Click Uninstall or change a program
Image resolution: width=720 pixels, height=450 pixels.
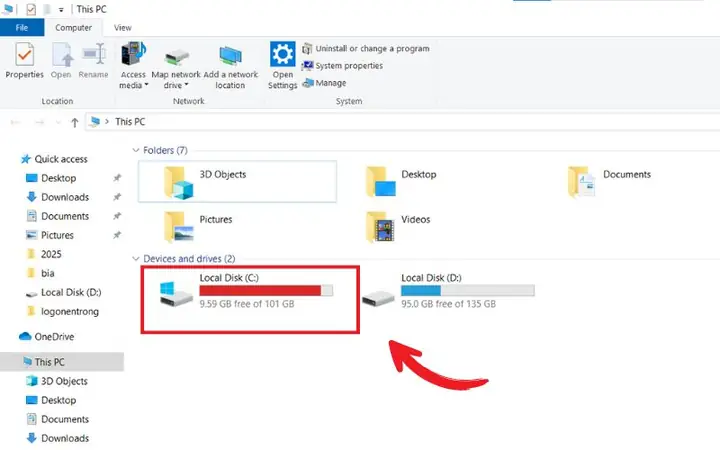click(x=366, y=48)
